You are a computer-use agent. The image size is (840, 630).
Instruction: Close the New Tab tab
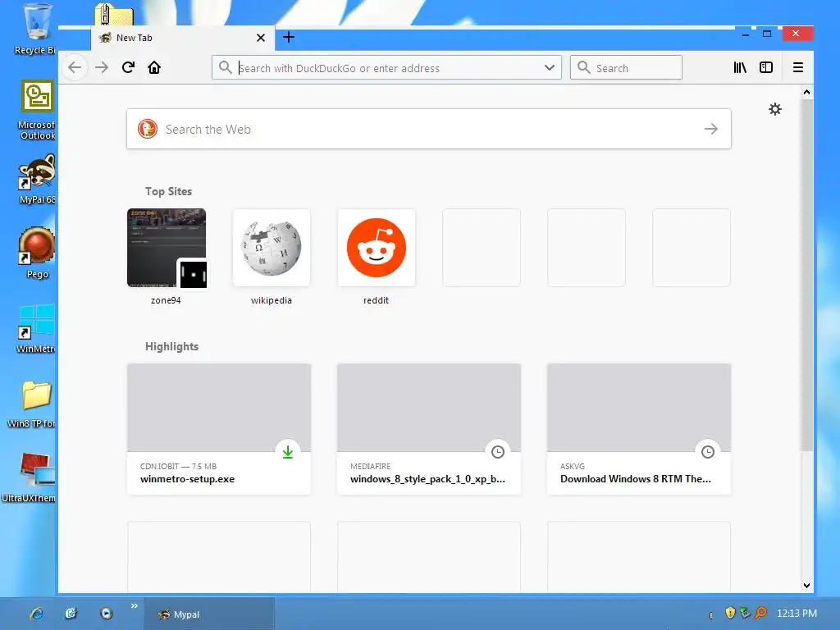pos(261,38)
